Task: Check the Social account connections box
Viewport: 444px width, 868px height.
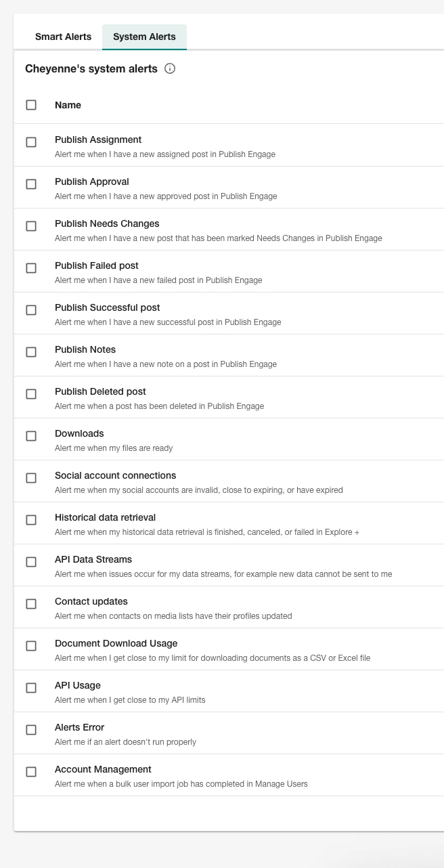Action: pos(31,478)
